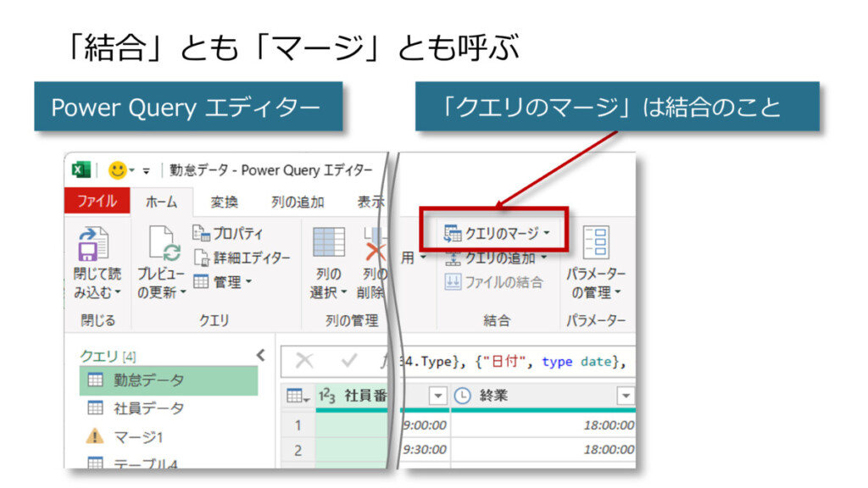Click the smiley feedback icon in title bar
Image resolution: width=868 pixels, height=488 pixels.
pos(117,170)
